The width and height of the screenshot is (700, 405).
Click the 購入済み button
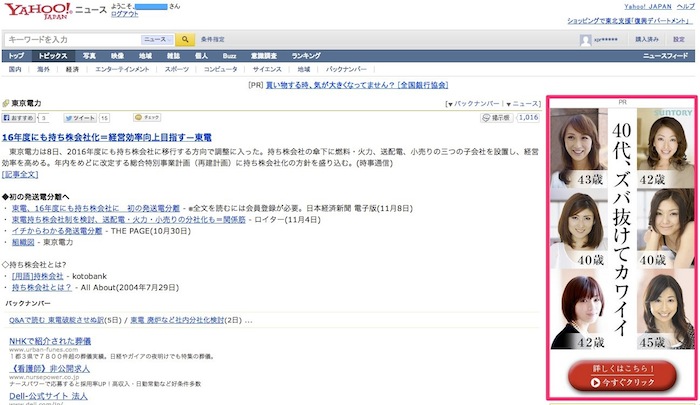point(647,40)
